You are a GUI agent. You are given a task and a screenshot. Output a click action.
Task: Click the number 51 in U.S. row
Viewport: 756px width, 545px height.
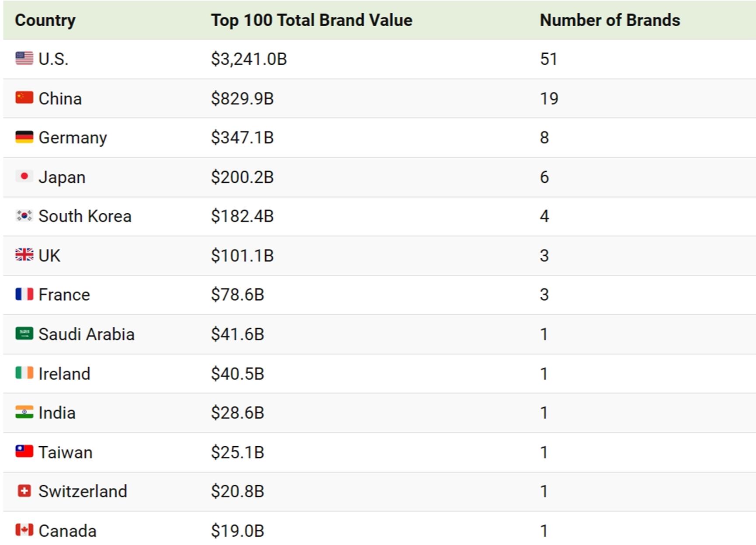[x=548, y=59]
